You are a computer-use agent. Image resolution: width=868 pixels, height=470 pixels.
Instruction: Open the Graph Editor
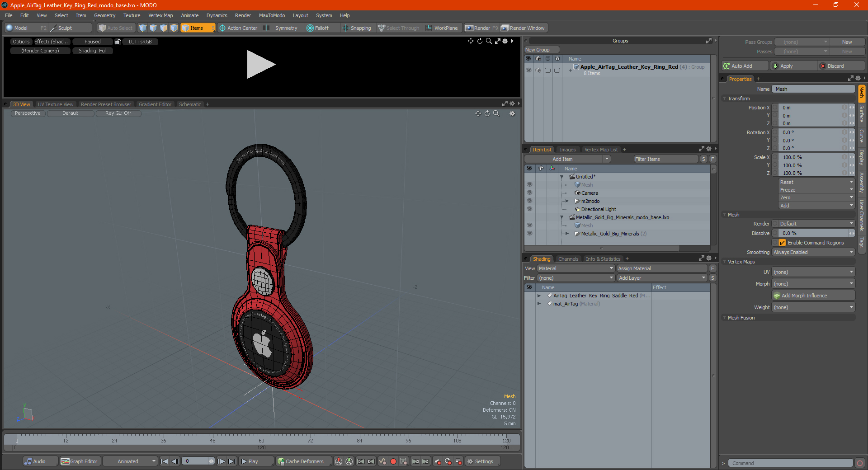(x=79, y=461)
